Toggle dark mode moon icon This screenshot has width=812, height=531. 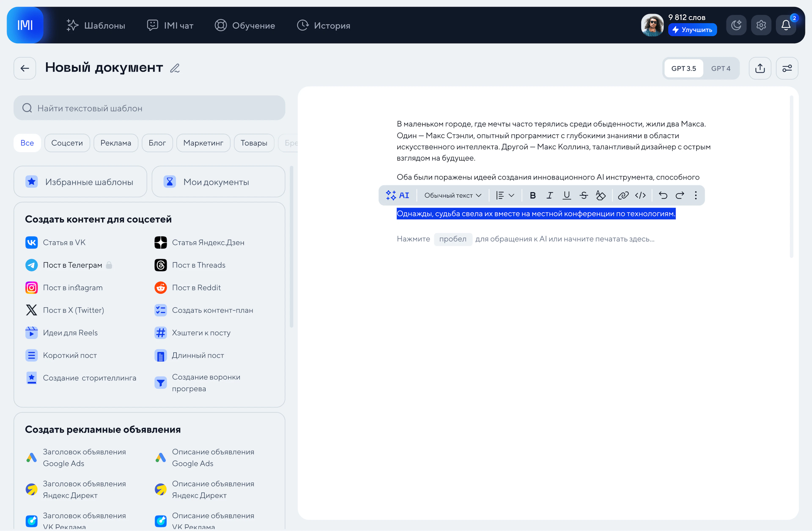point(736,25)
